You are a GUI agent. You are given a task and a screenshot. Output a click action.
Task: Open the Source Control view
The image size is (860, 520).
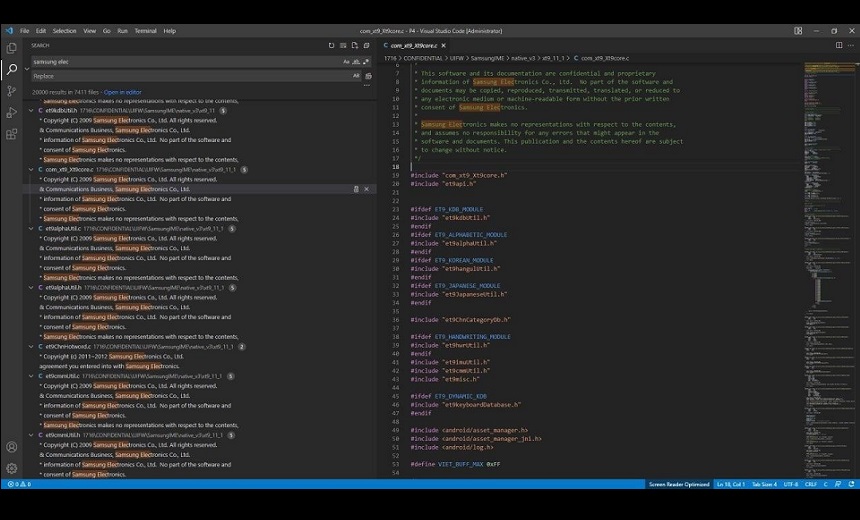point(11,91)
